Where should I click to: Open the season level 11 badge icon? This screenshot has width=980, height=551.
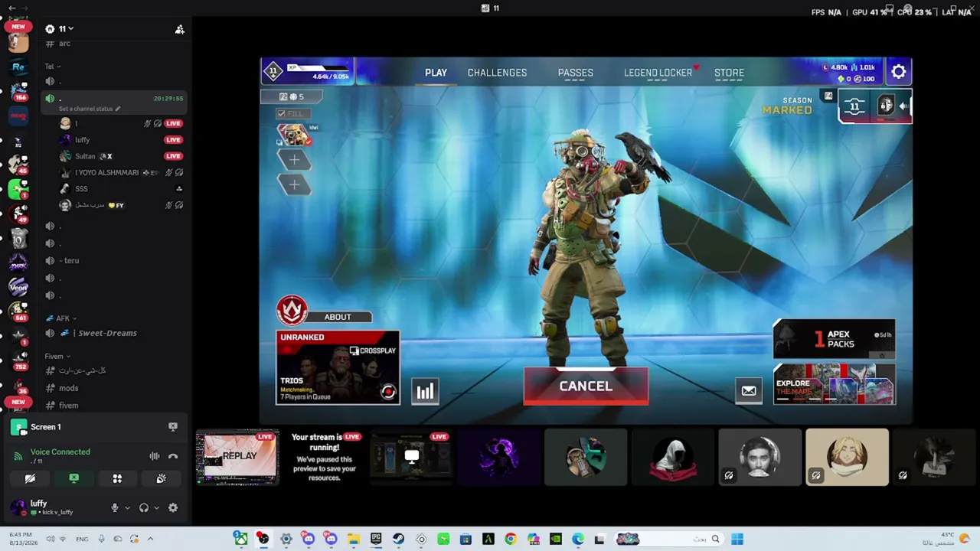click(854, 106)
